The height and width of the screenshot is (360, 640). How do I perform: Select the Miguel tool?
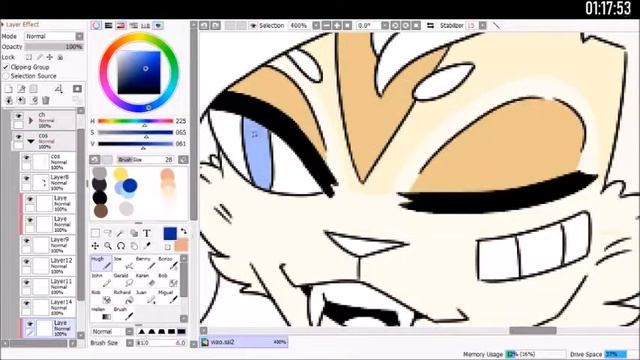point(168,297)
